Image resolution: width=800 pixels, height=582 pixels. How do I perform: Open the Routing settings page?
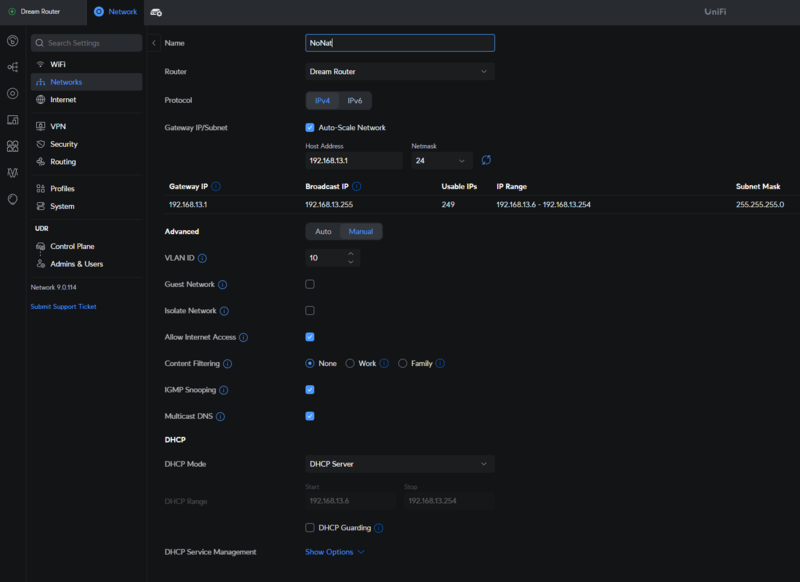(86, 162)
